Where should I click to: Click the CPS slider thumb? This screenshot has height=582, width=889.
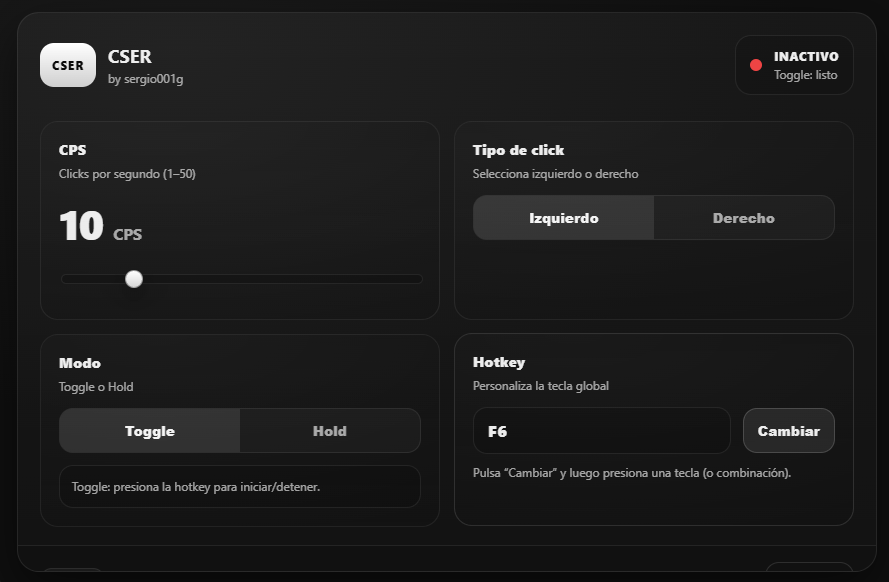(x=134, y=279)
